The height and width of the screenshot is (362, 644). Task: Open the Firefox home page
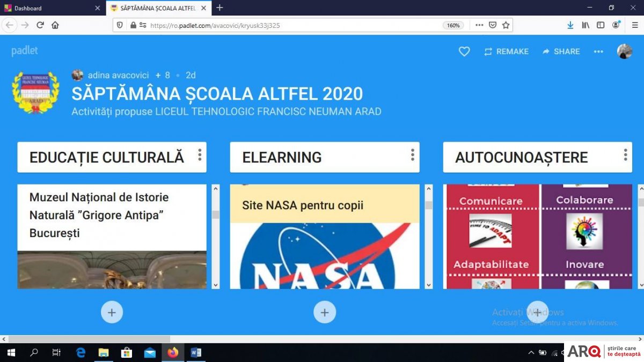pos(55,25)
